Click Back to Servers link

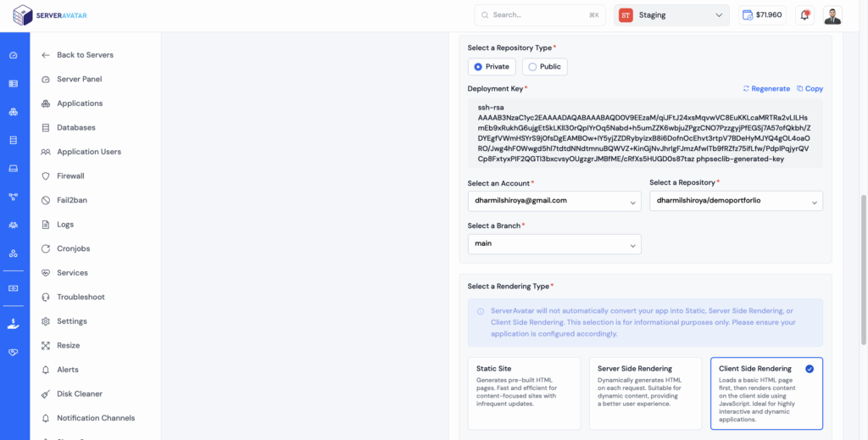(85, 55)
